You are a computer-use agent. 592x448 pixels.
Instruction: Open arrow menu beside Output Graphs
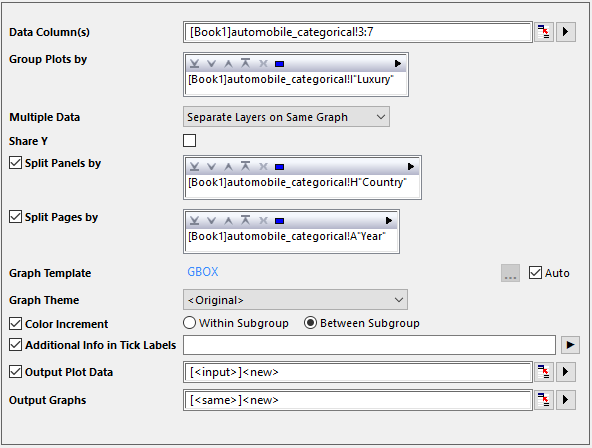pos(566,400)
